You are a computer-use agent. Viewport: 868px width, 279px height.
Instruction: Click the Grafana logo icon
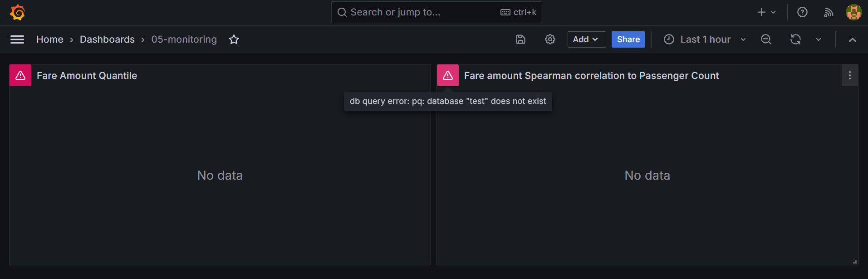17,12
